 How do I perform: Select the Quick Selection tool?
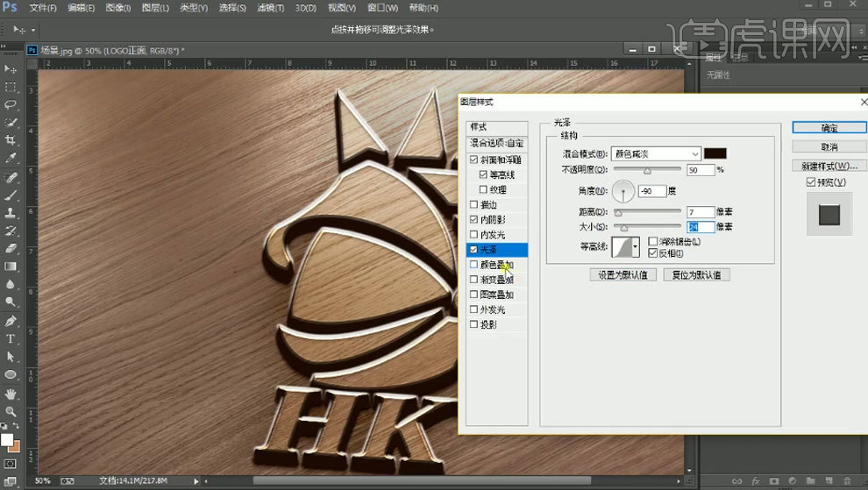point(10,123)
